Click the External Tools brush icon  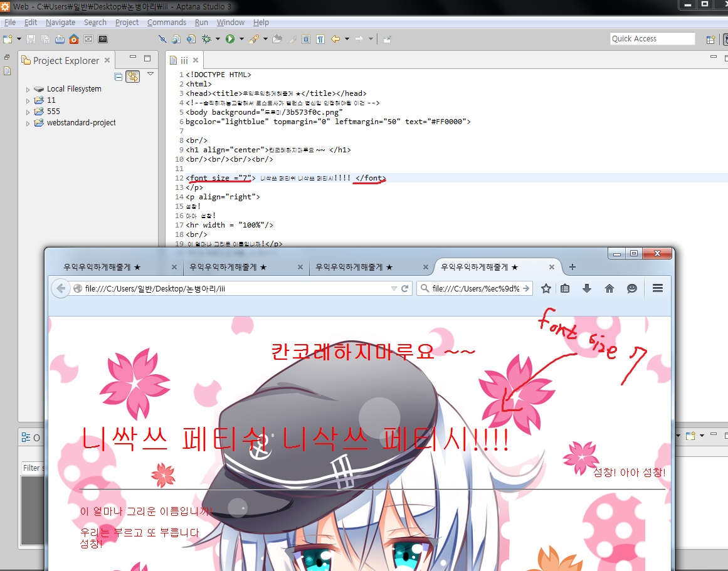253,39
